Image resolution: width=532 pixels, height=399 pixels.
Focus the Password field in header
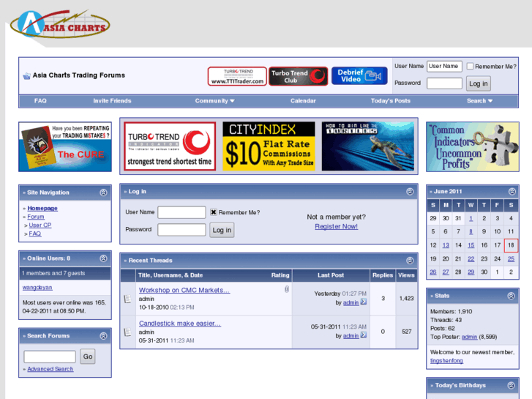[x=444, y=83]
